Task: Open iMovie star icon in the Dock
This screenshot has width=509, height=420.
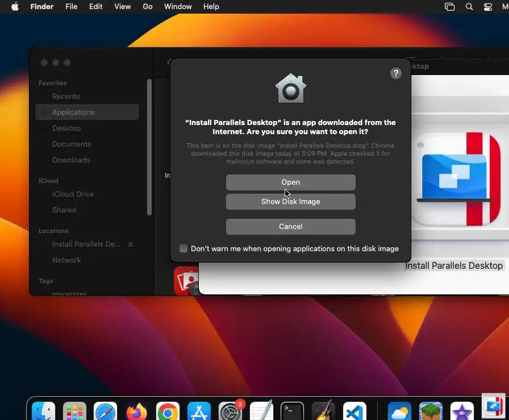Action: tap(462, 412)
